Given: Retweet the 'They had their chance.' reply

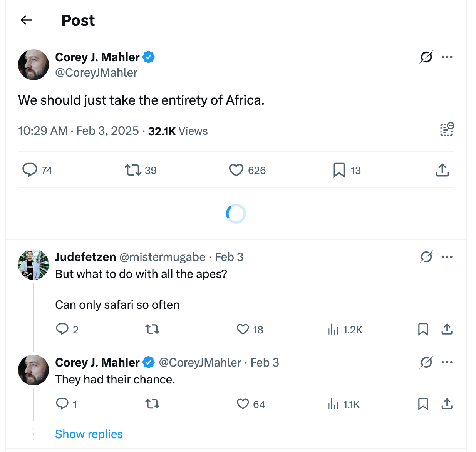Looking at the screenshot, I should pos(152,404).
